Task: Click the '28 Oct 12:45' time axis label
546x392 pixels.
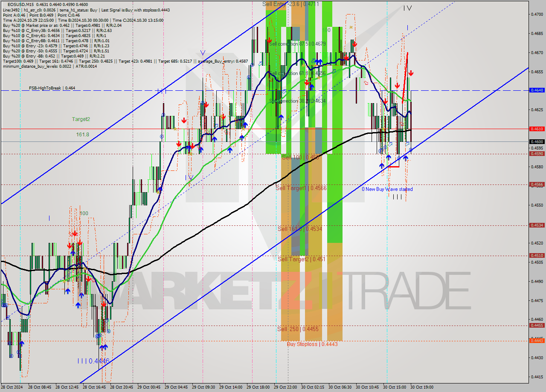Action: [x=67, y=387]
